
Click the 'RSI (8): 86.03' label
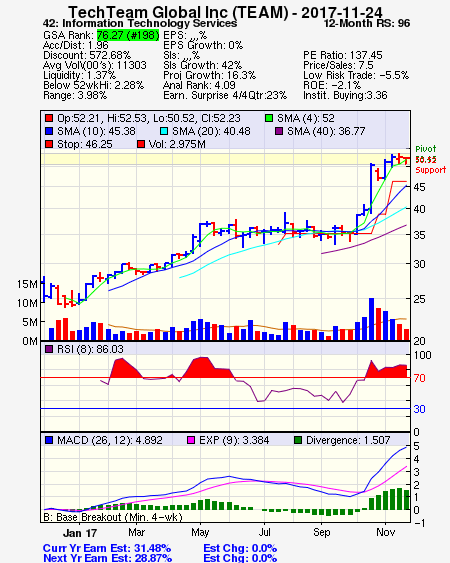click(90, 349)
